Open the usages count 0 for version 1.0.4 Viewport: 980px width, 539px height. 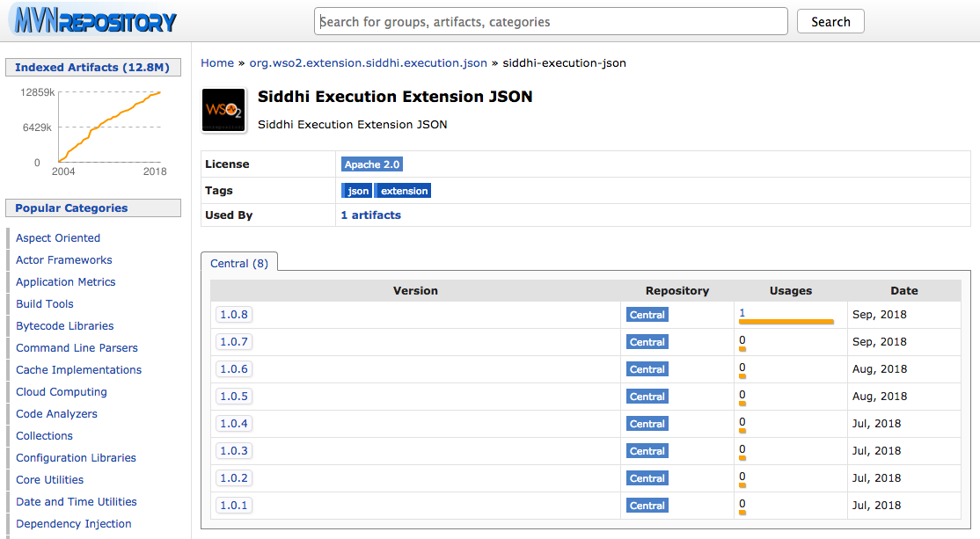click(742, 421)
